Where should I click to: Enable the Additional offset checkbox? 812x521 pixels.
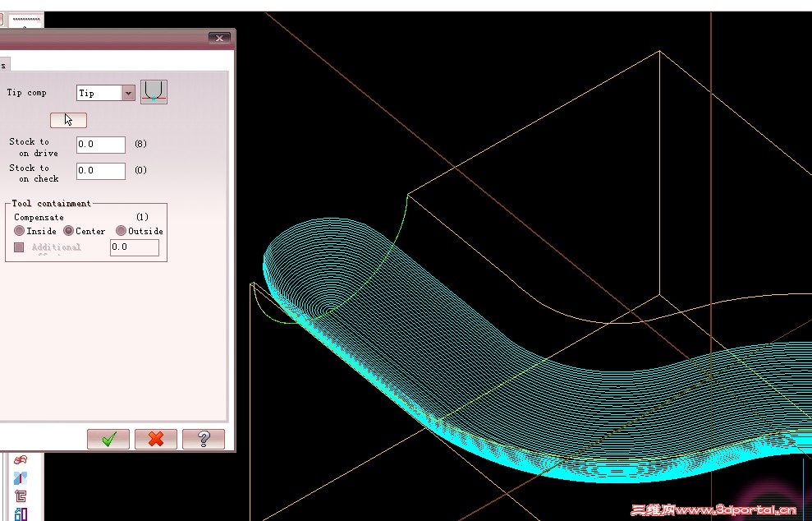[19, 247]
